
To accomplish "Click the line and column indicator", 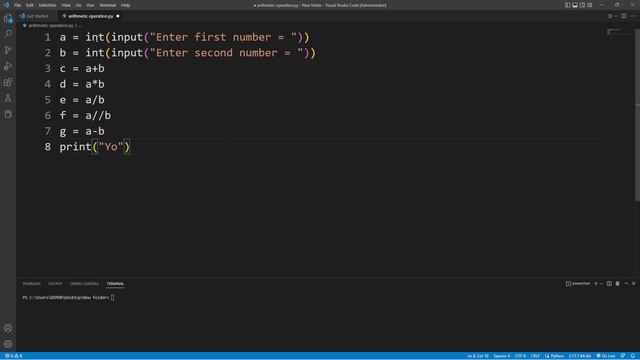I will [x=478, y=356].
